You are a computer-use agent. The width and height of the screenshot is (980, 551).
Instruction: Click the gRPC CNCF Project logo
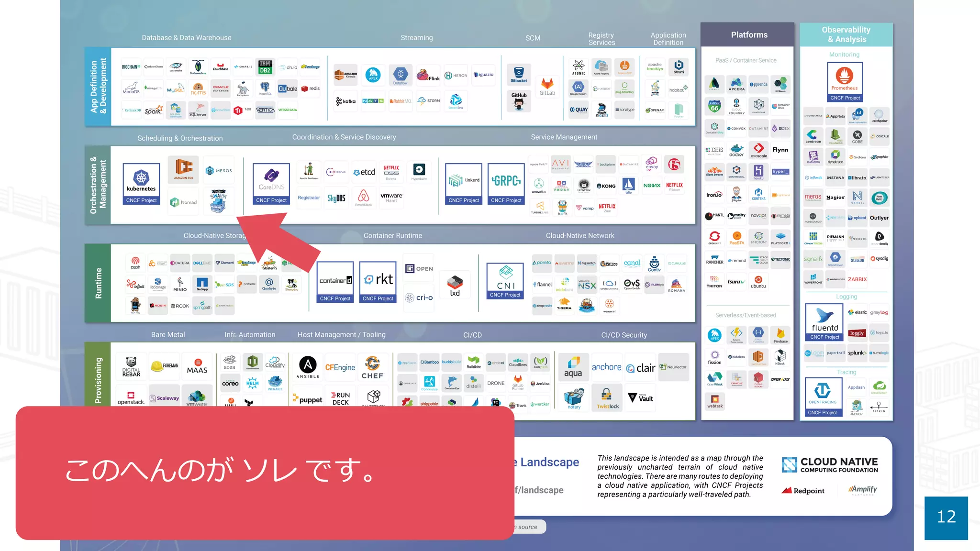[506, 184]
